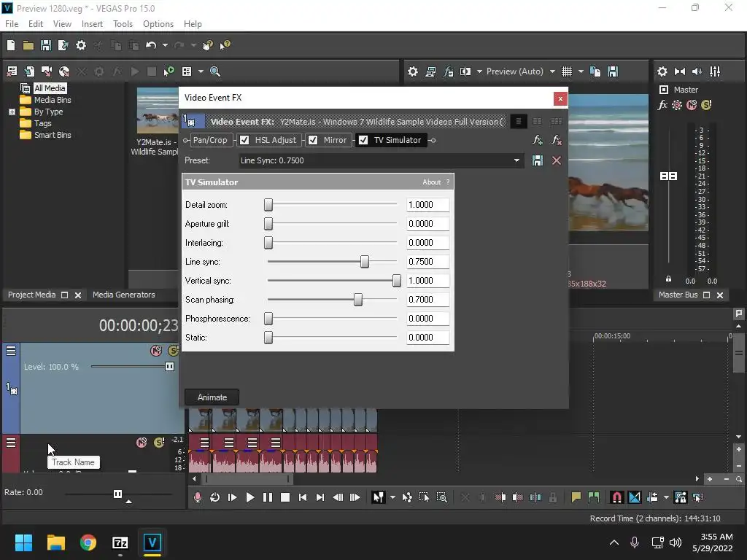The image size is (747, 560).
Task: Switch to the Project Media tab
Action: [32, 295]
